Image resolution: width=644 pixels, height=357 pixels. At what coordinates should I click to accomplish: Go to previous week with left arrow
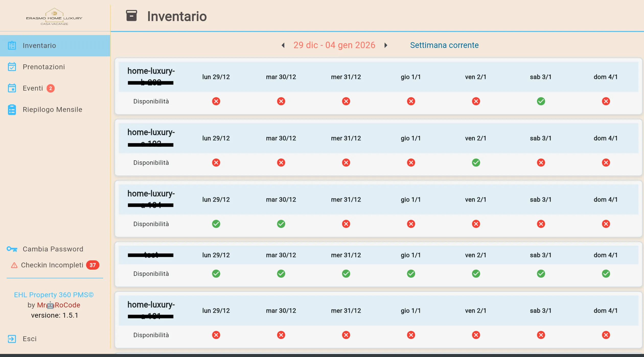(283, 45)
